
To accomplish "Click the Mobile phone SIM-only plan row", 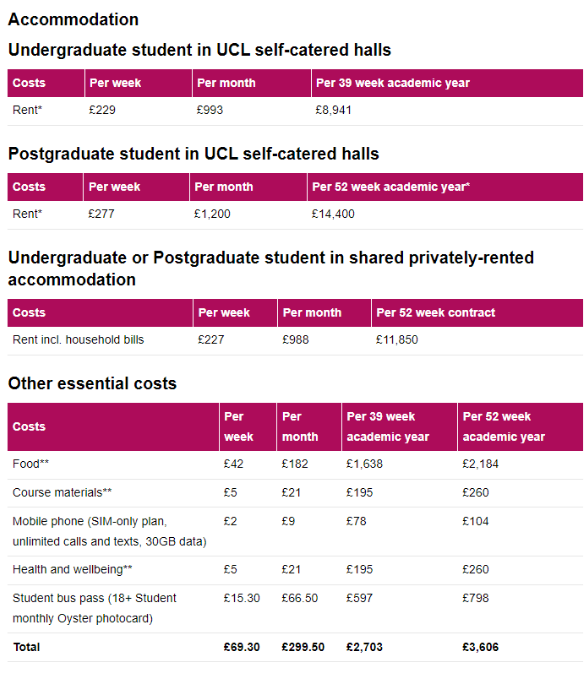I will [295, 531].
